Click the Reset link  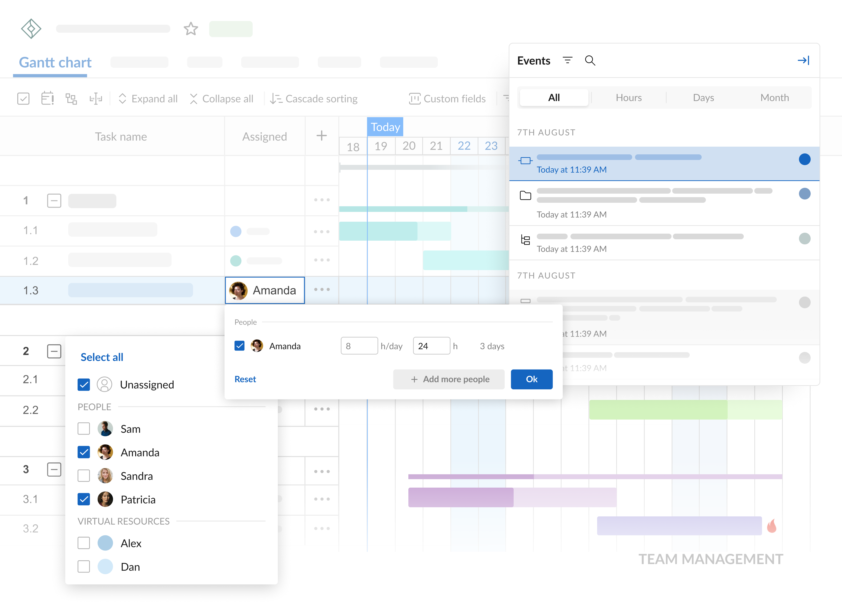click(245, 379)
